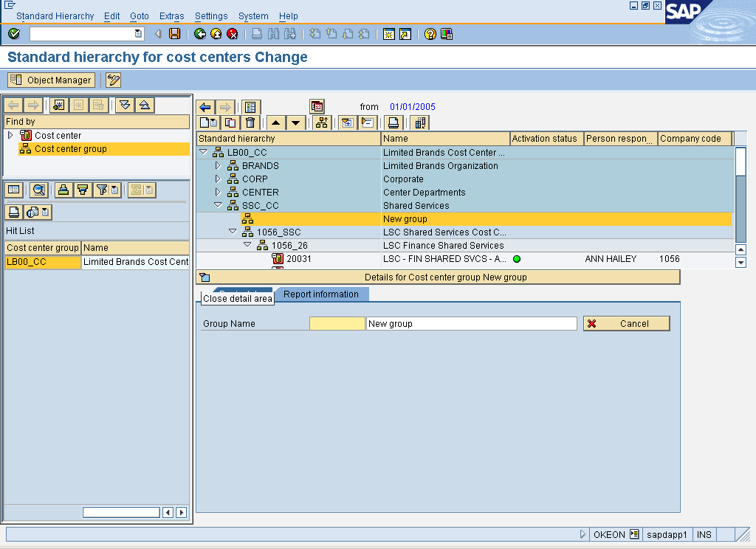756x549 pixels.
Task: Click the Generate shortcut icon
Action: tap(405, 34)
